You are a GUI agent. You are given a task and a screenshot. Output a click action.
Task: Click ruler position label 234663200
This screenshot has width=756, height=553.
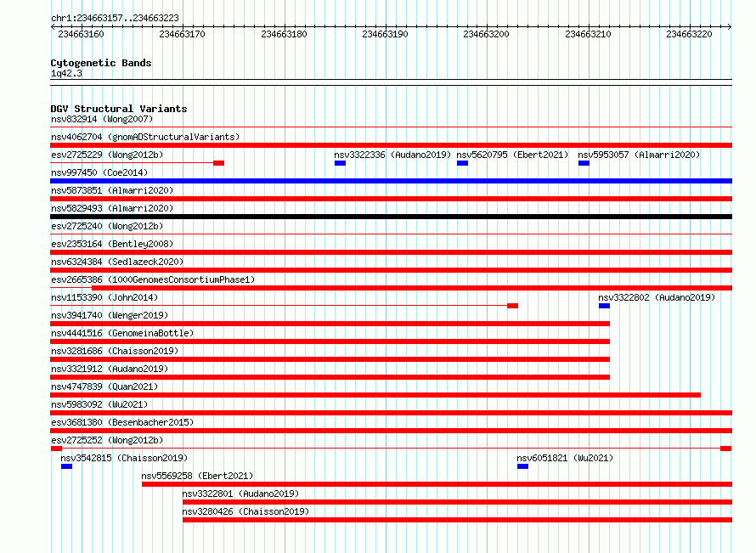coord(486,34)
